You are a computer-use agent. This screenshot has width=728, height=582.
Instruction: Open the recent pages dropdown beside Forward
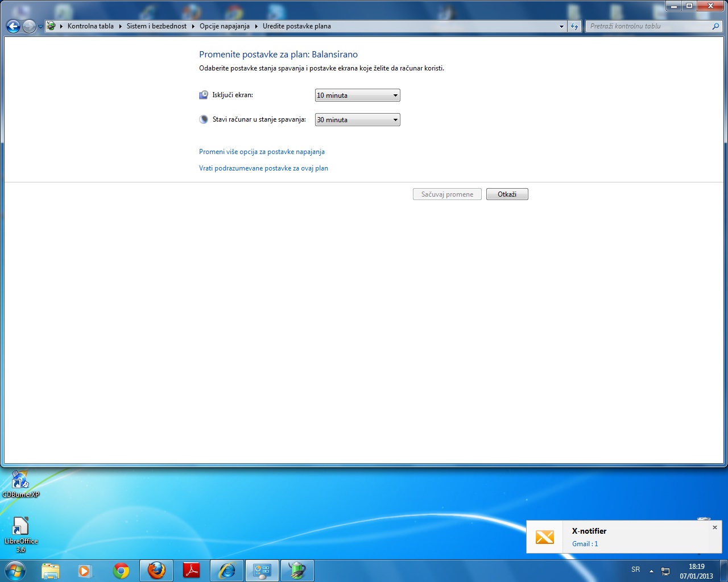[40, 27]
